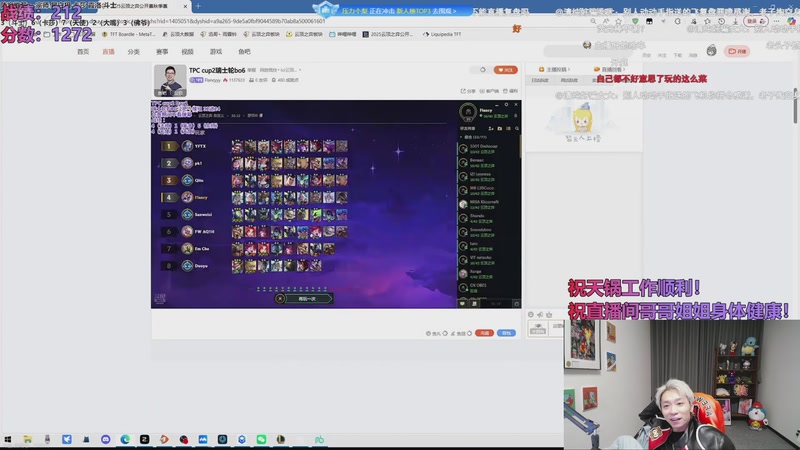
Task: Click the emoji icon above chat input
Action: (531, 314)
